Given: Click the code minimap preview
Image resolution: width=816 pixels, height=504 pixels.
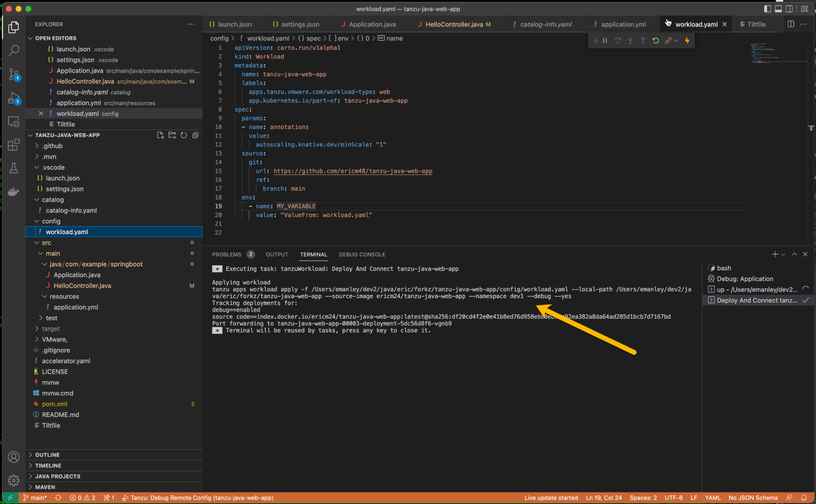Looking at the screenshot, I should 764,53.
